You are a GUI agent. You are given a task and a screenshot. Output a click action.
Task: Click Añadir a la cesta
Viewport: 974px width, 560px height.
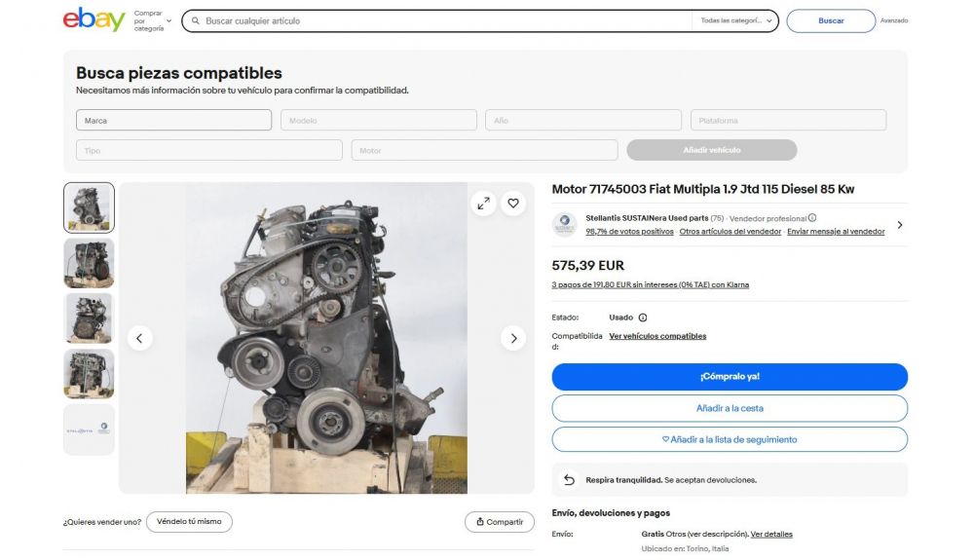[730, 408]
